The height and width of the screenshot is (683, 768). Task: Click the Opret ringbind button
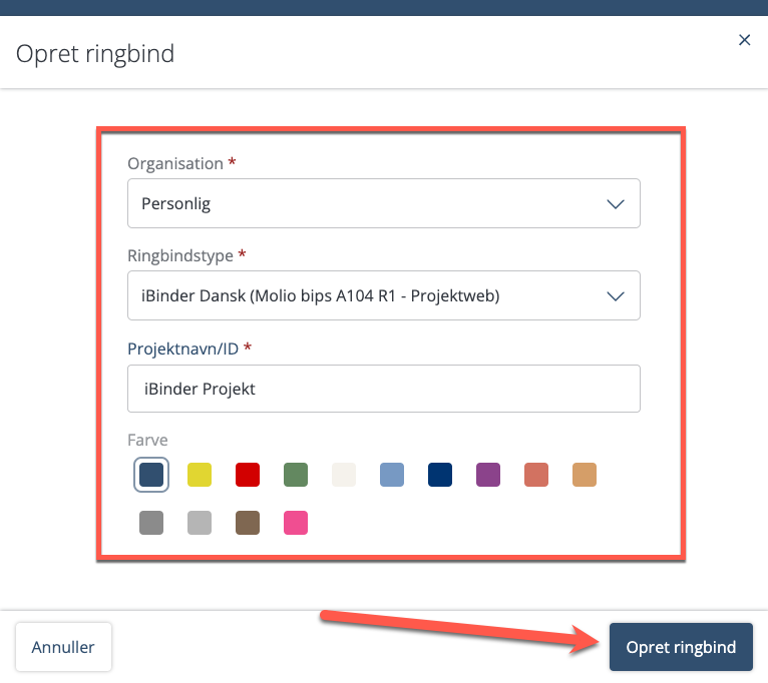coord(681,647)
